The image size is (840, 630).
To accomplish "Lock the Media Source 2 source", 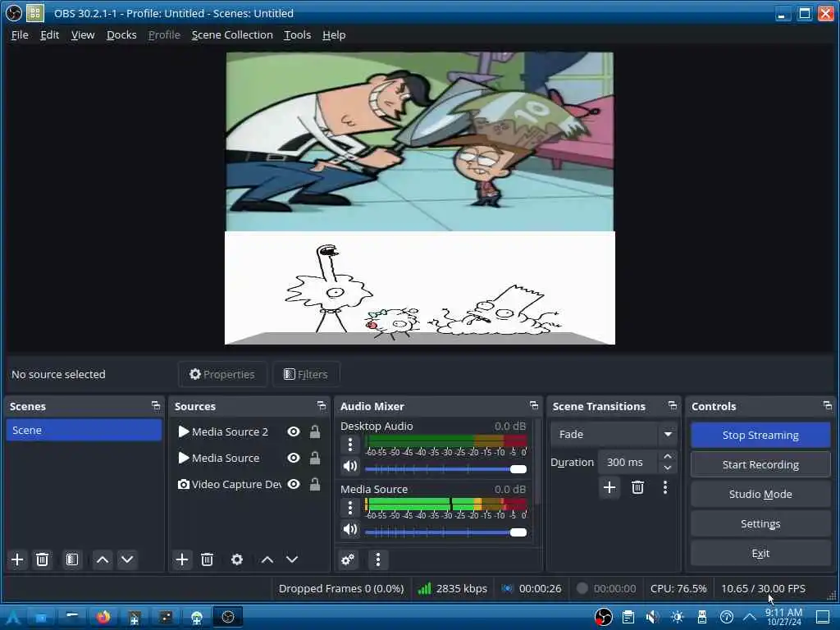I will 315,431.
